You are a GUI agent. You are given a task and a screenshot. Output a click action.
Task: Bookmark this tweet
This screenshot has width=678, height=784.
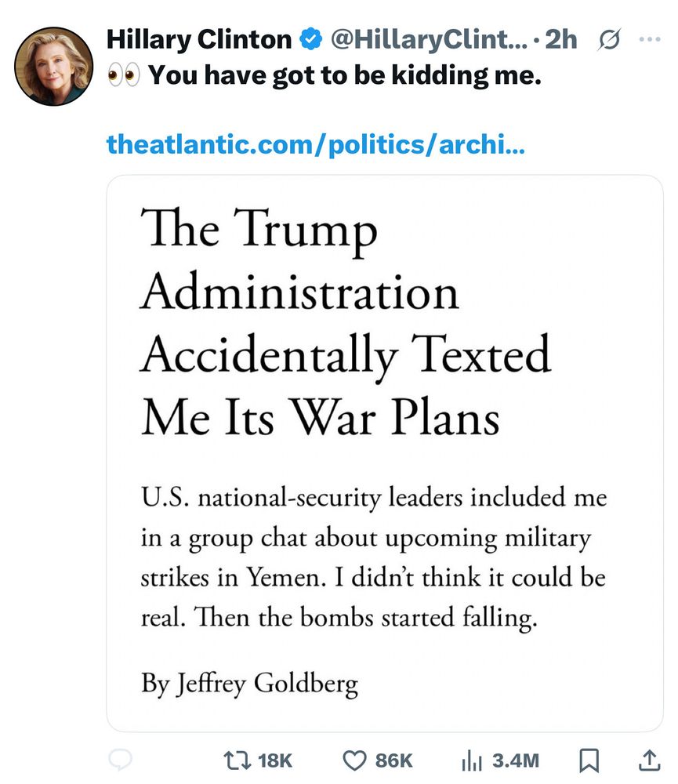(x=589, y=759)
